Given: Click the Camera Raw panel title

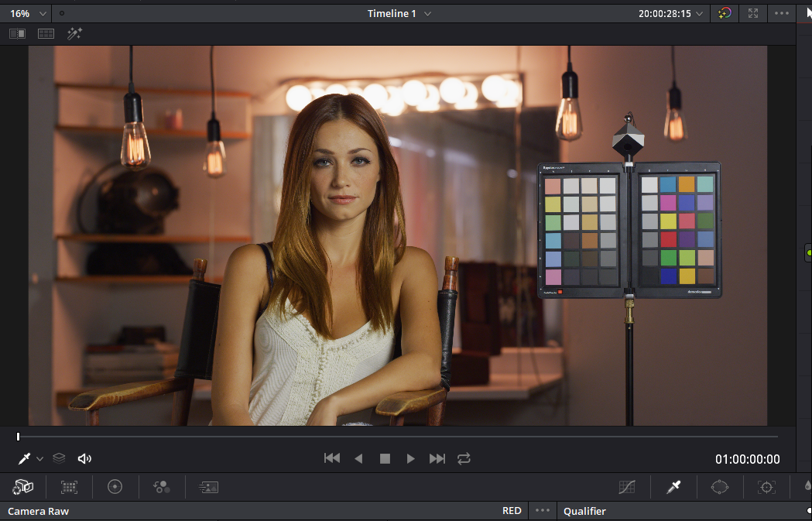Looking at the screenshot, I should point(39,511).
